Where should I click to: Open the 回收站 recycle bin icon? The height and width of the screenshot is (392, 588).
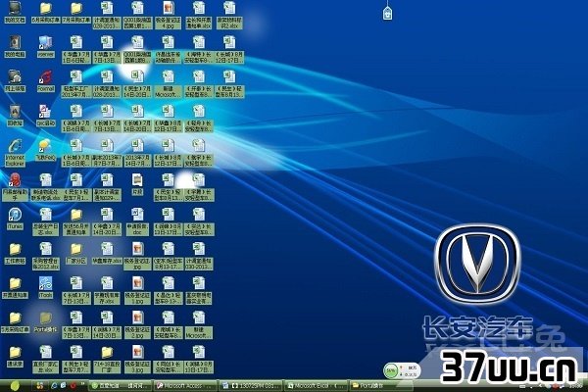(x=15, y=116)
